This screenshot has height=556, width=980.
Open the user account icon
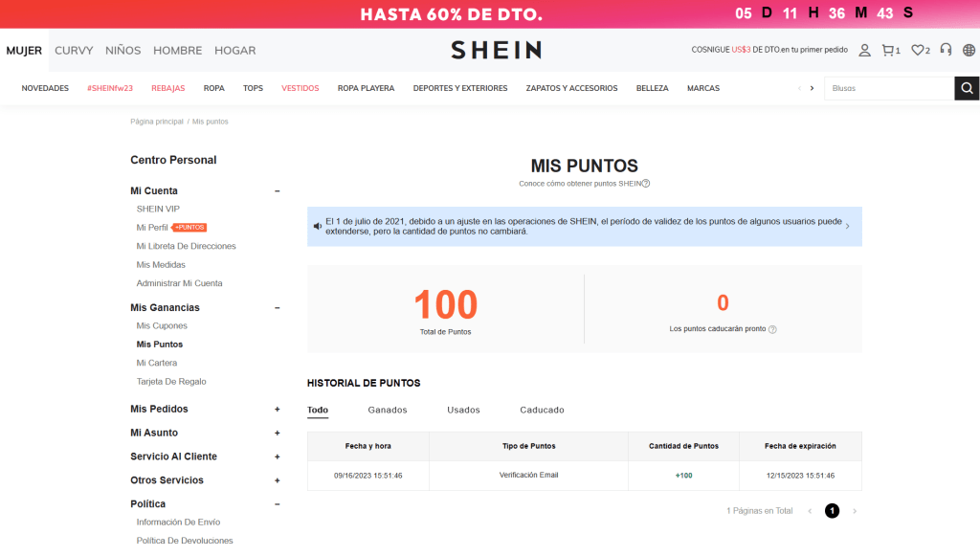tap(864, 51)
